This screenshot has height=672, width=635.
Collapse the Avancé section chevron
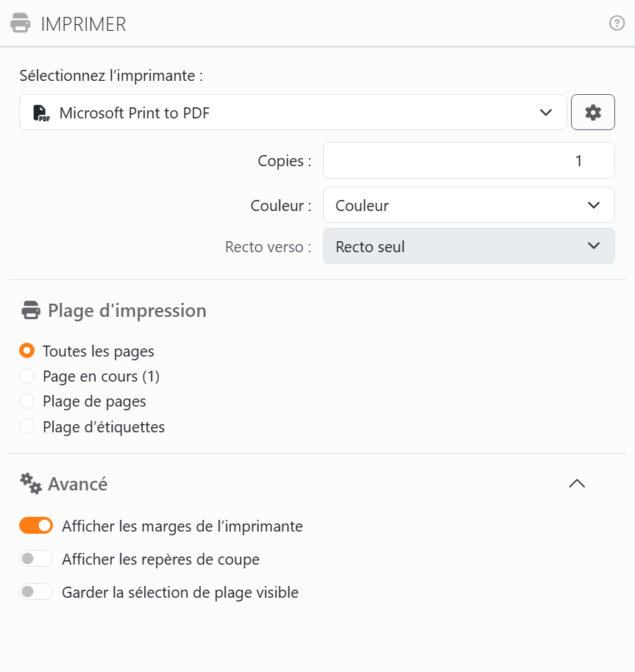click(x=577, y=484)
